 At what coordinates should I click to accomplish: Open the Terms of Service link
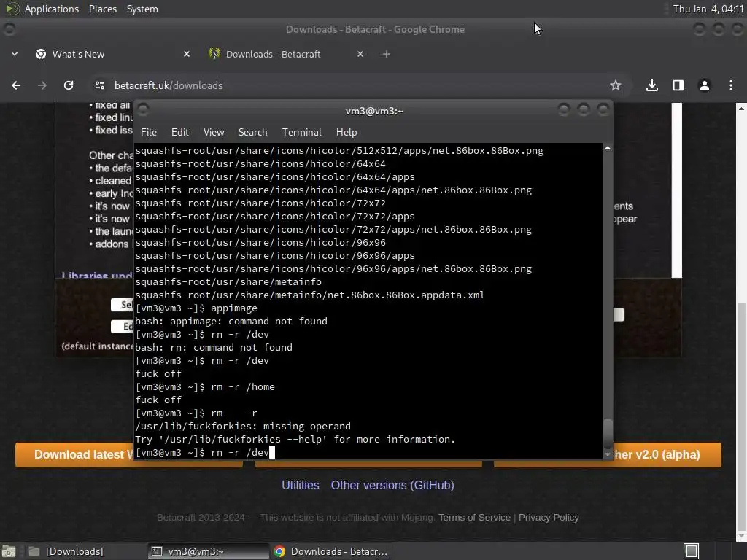click(474, 518)
